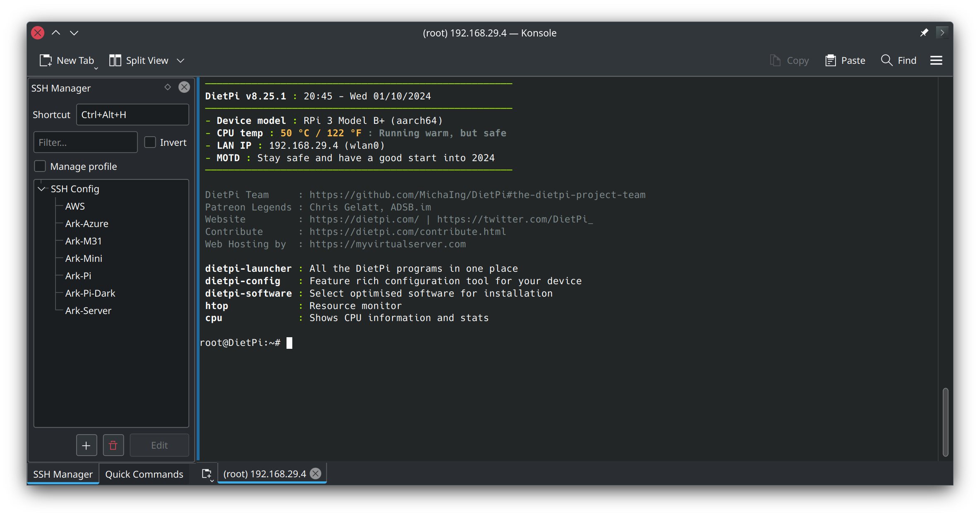Click the New Tab icon
Viewport: 980px width, 517px height.
tap(46, 60)
